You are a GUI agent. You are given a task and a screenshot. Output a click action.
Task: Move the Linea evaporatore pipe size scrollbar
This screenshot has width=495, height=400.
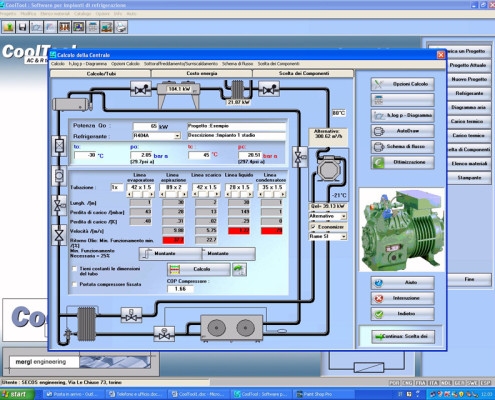click(141, 194)
